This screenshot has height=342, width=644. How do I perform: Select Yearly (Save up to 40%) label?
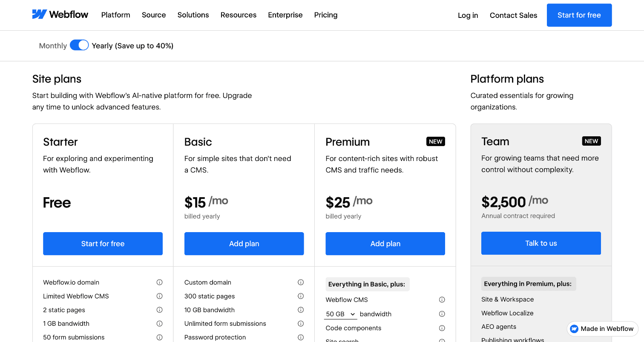(132, 46)
